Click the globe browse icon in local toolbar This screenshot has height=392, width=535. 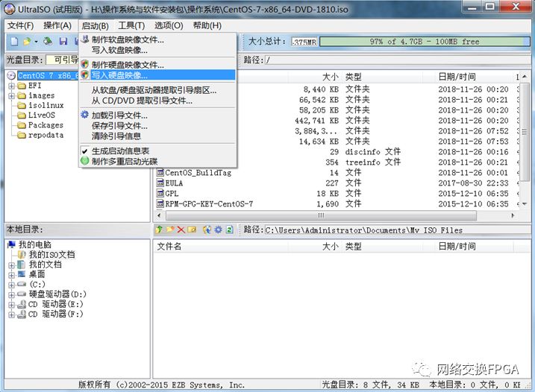(x=207, y=230)
